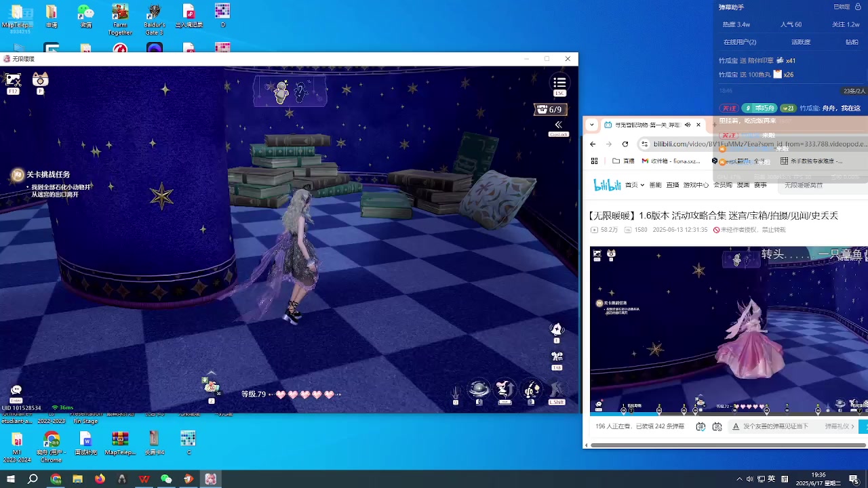The height and width of the screenshot is (488, 868).
Task: Click the 6/9 collection counter badge
Action: coord(550,109)
